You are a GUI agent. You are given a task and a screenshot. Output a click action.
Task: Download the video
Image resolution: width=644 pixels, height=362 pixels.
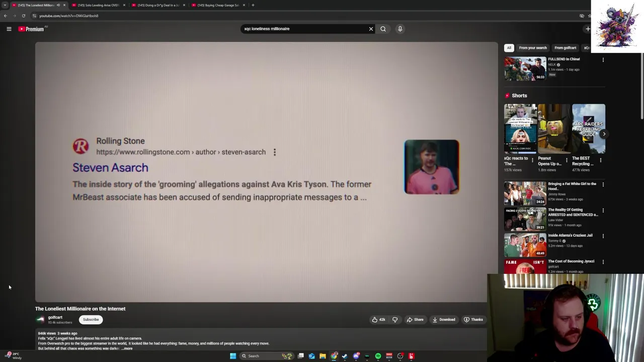444,320
